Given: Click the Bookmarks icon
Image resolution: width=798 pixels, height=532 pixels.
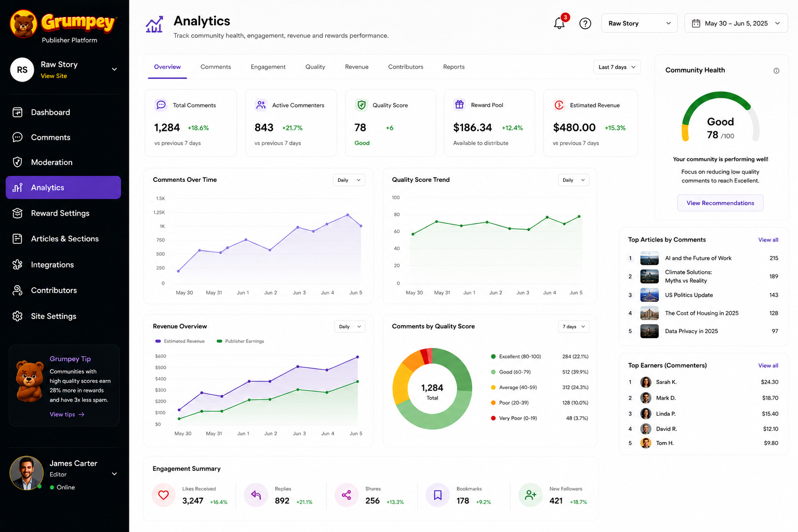Looking at the screenshot, I should (x=438, y=495).
